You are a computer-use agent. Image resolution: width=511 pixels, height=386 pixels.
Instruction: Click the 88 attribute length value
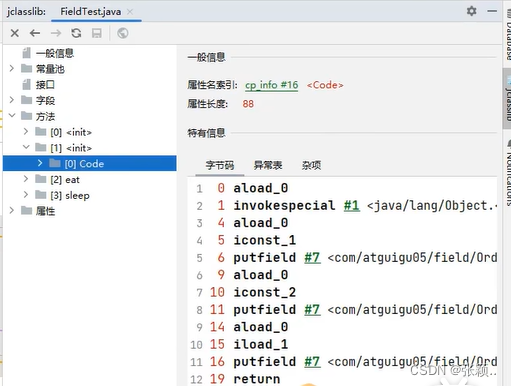pos(248,104)
